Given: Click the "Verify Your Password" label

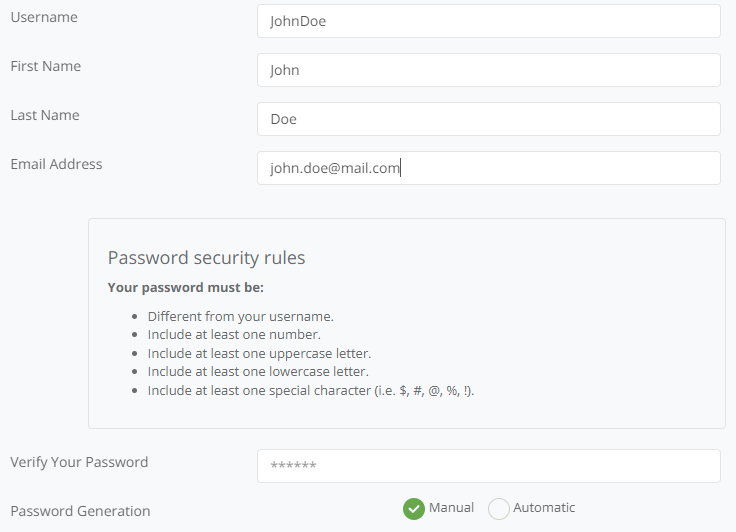Looking at the screenshot, I should 79,462.
